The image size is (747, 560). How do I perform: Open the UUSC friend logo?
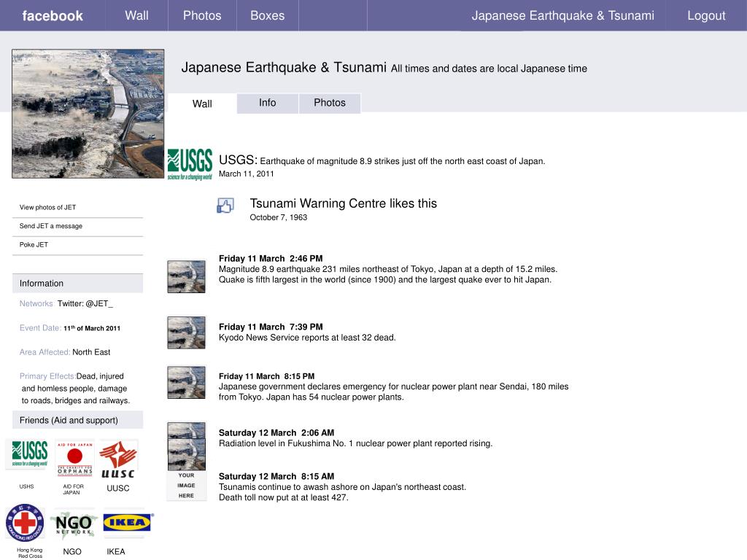pos(118,459)
